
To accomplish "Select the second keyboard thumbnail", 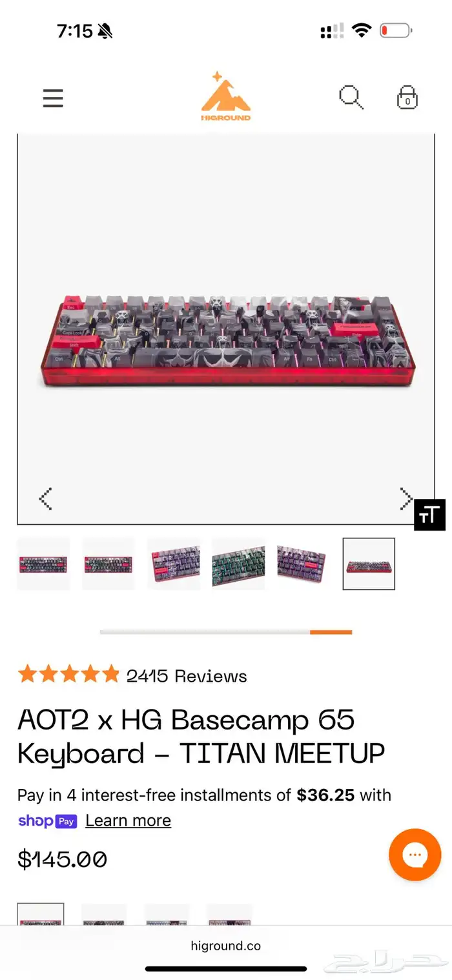I will coord(108,564).
